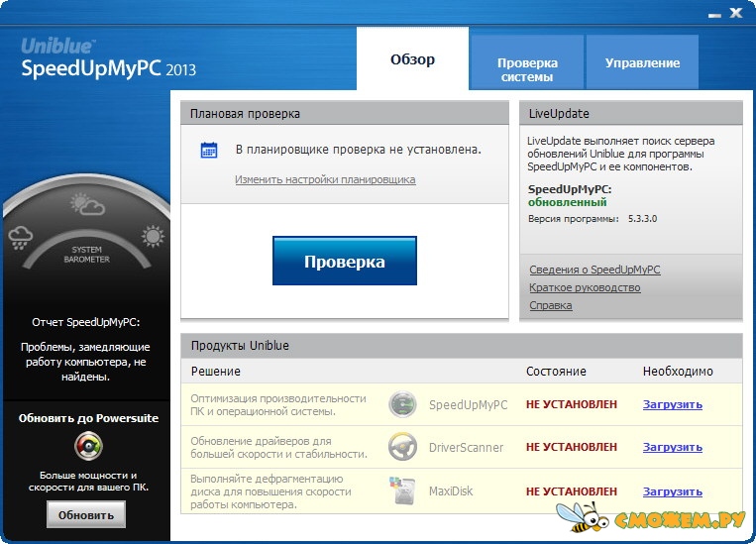Viewport: 756px width, 544px height.
Task: Click text В планировщике проверка не установлена
Action: [x=359, y=150]
